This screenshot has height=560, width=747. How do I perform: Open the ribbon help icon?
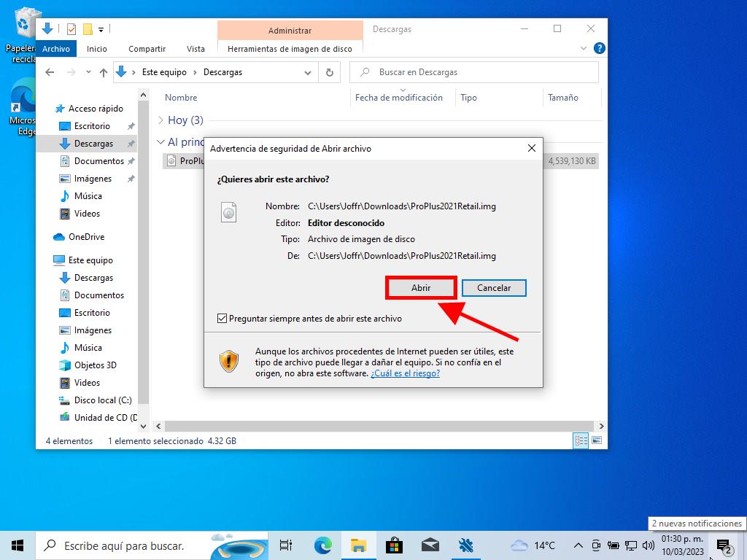coord(599,49)
